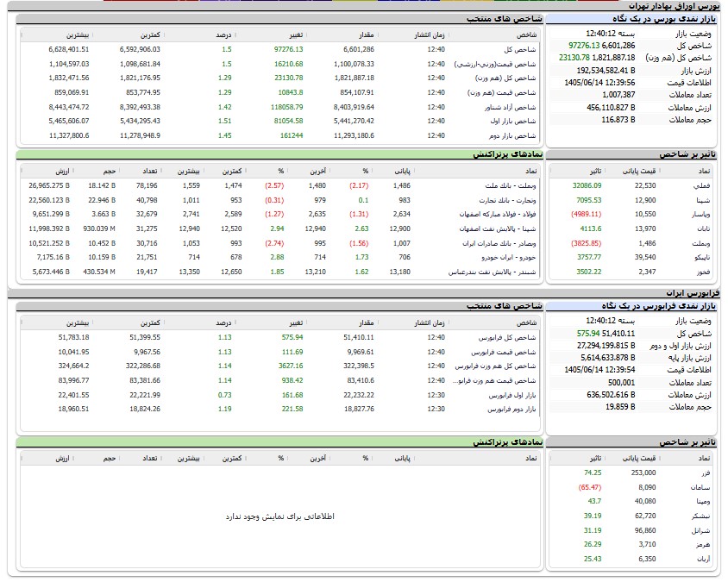Click the negative impact value '(4989.11)'
728x582 pixels.
click(x=586, y=215)
